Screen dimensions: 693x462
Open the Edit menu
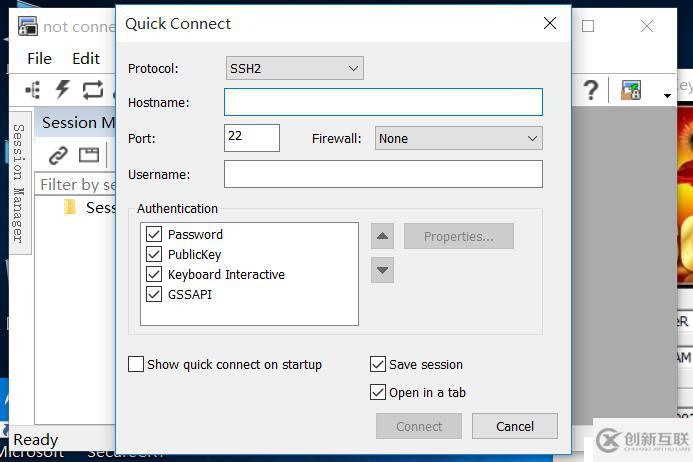[86, 58]
